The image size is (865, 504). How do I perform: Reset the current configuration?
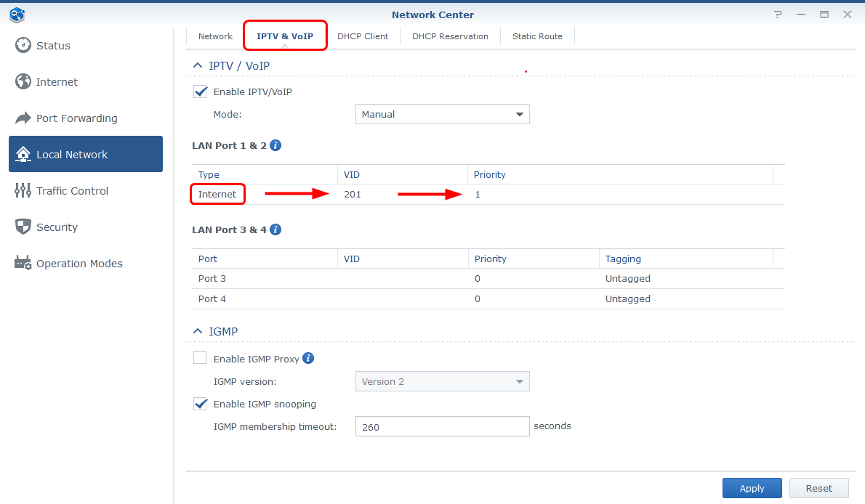[818, 487]
